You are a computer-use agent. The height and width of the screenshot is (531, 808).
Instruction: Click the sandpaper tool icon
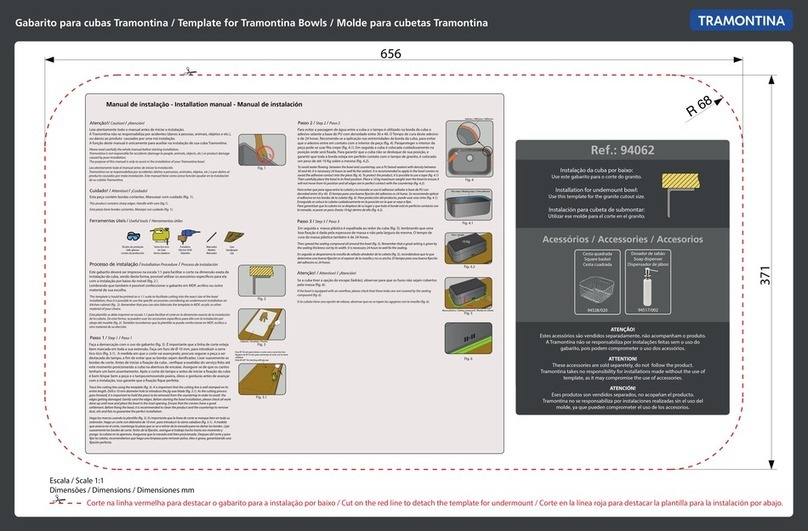tap(233, 236)
